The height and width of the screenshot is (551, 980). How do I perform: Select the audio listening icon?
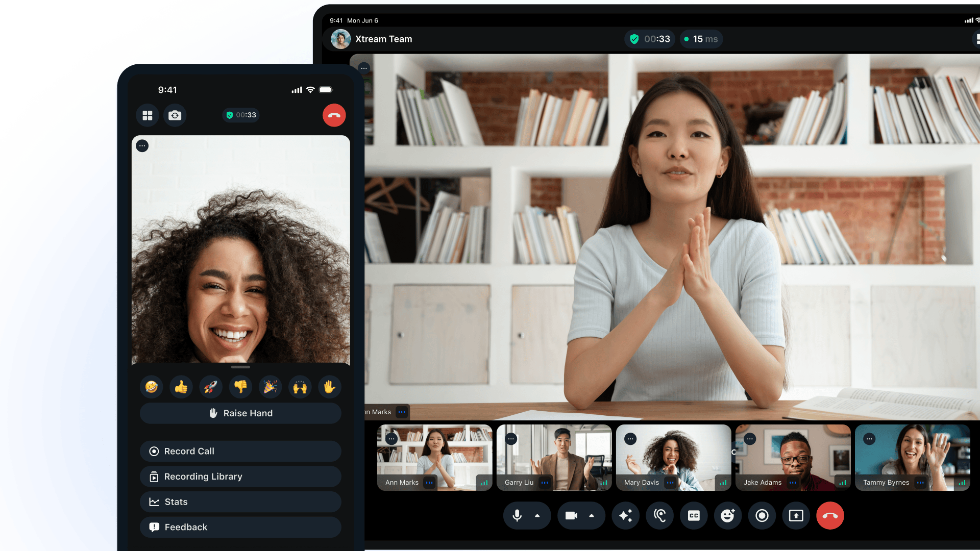pyautogui.click(x=660, y=516)
